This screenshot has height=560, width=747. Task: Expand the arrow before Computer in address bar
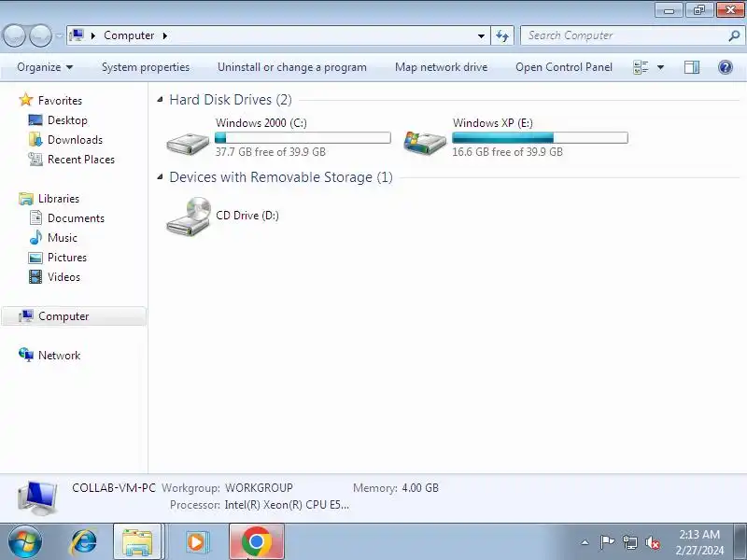[93, 35]
